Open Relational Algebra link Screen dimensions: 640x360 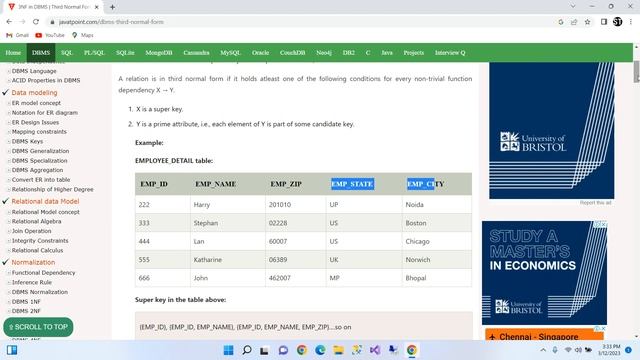[36, 221]
